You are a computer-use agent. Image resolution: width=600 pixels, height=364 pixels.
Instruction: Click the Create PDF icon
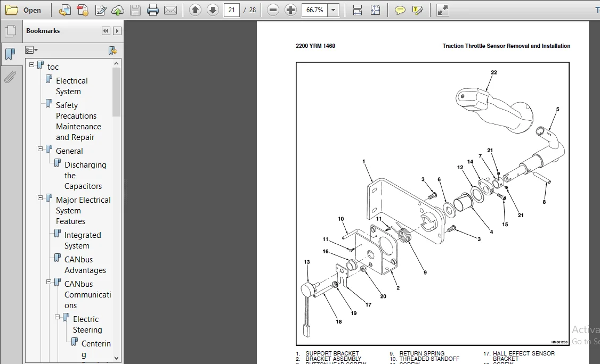pos(65,10)
